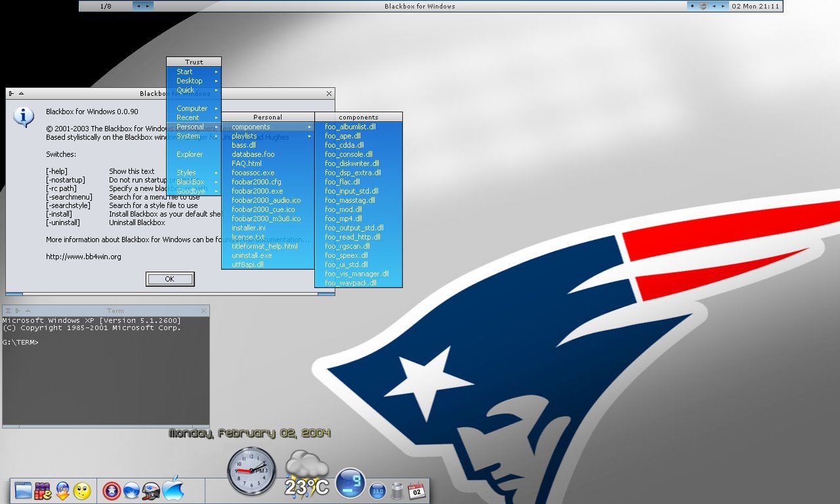
Task: Select foo_speex.dll in components menu
Action: [358, 255]
